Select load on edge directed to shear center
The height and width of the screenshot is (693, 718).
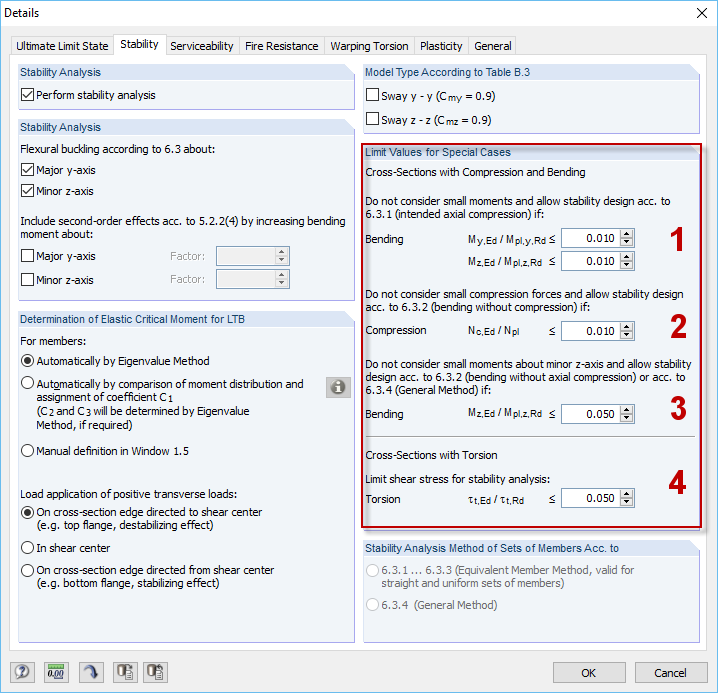pyautogui.click(x=27, y=512)
